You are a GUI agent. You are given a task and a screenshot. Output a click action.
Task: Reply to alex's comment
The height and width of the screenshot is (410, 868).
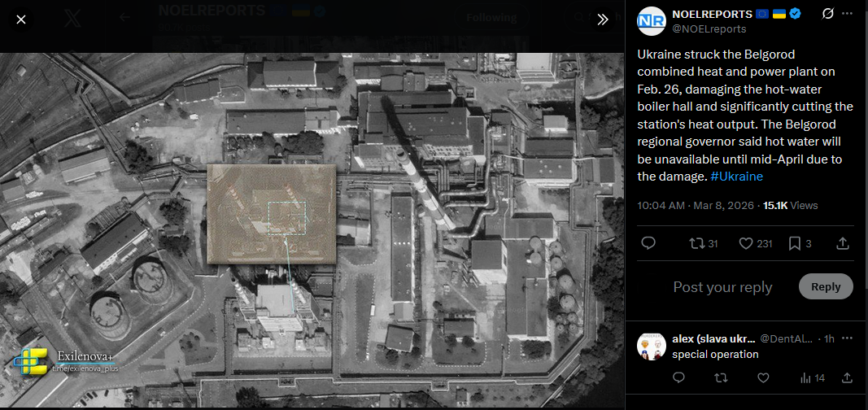coord(678,378)
